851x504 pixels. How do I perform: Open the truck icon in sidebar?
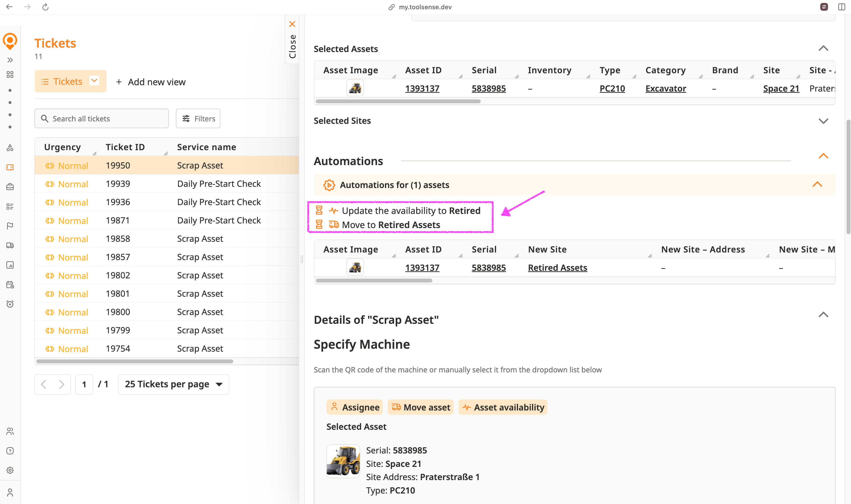(10, 246)
